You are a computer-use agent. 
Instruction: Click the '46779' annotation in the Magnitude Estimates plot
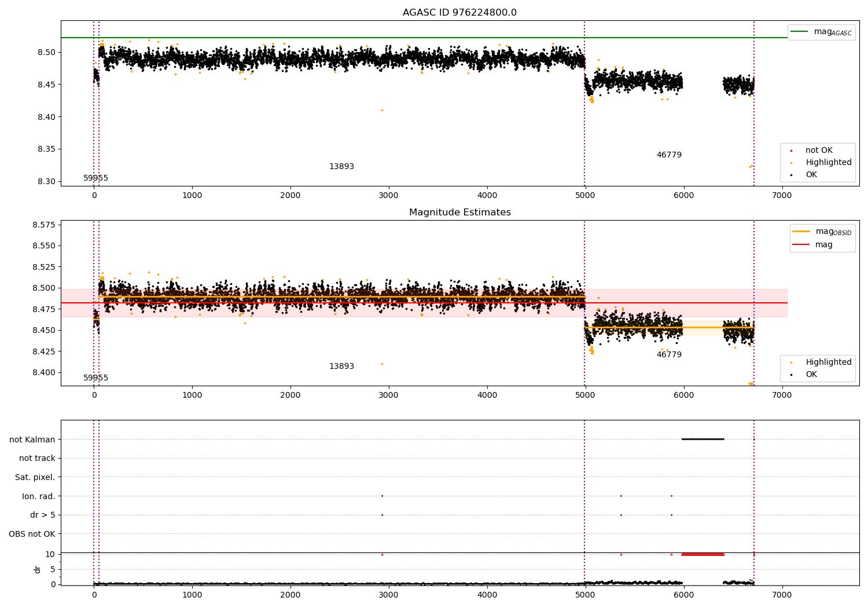[x=669, y=355]
